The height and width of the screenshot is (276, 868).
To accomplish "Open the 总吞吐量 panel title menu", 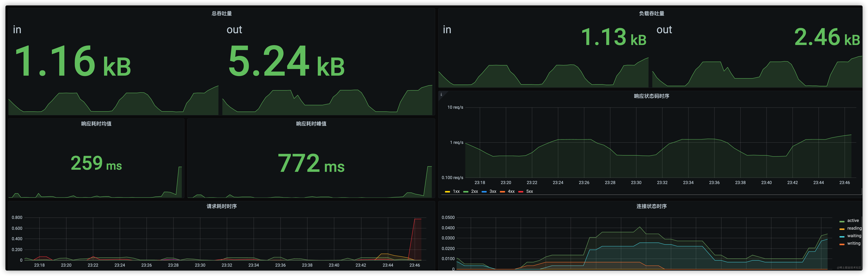I will [x=221, y=13].
